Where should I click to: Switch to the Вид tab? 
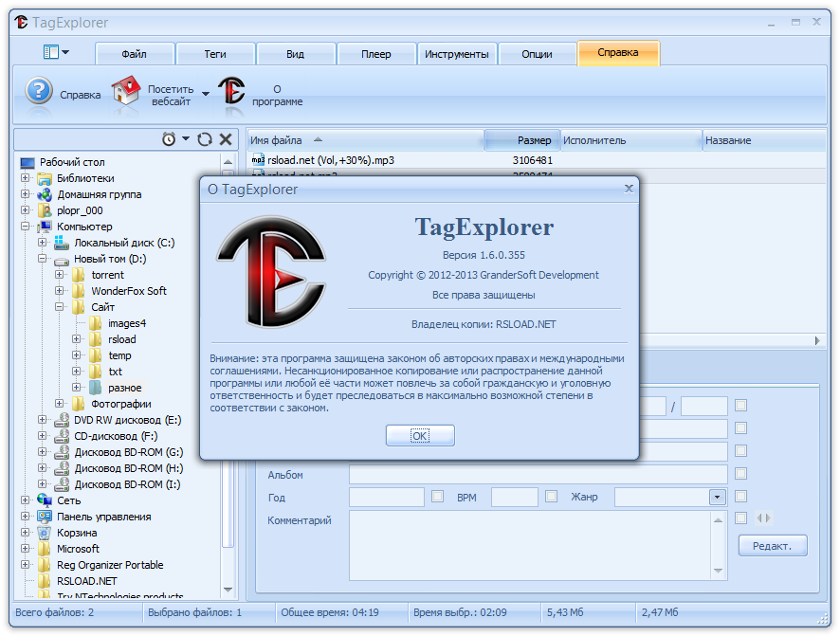point(296,53)
